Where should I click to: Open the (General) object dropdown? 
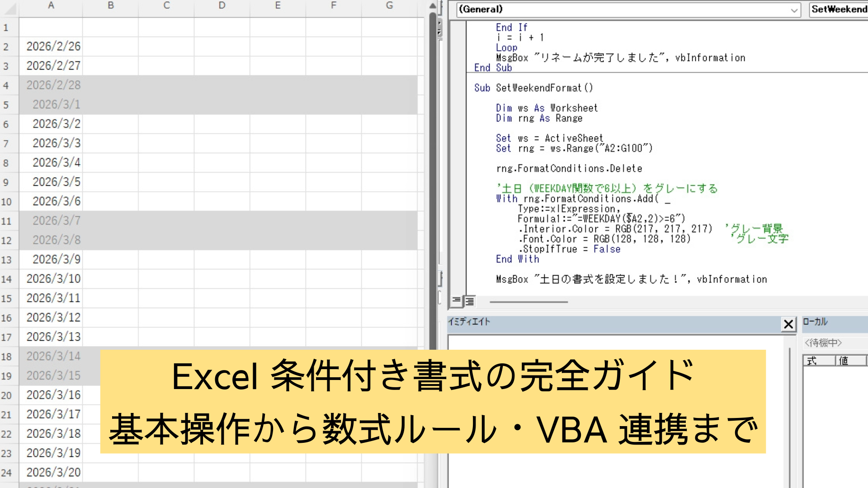(794, 10)
